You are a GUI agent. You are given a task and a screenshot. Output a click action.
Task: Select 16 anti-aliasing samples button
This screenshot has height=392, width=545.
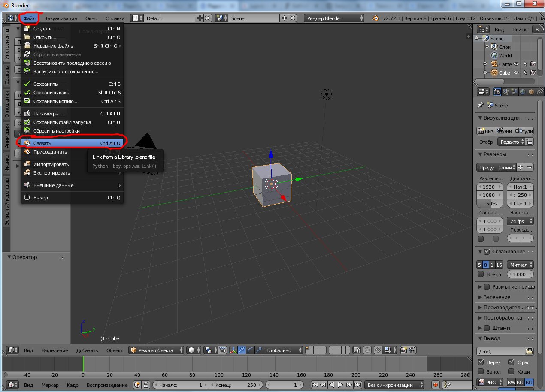[x=499, y=265]
